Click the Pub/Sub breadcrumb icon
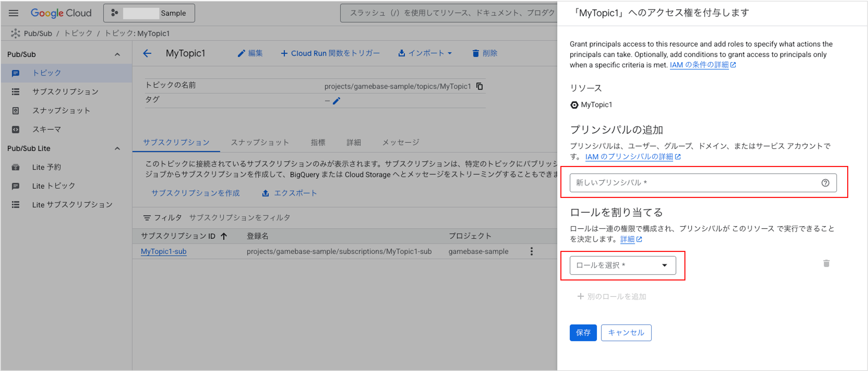 (x=16, y=33)
